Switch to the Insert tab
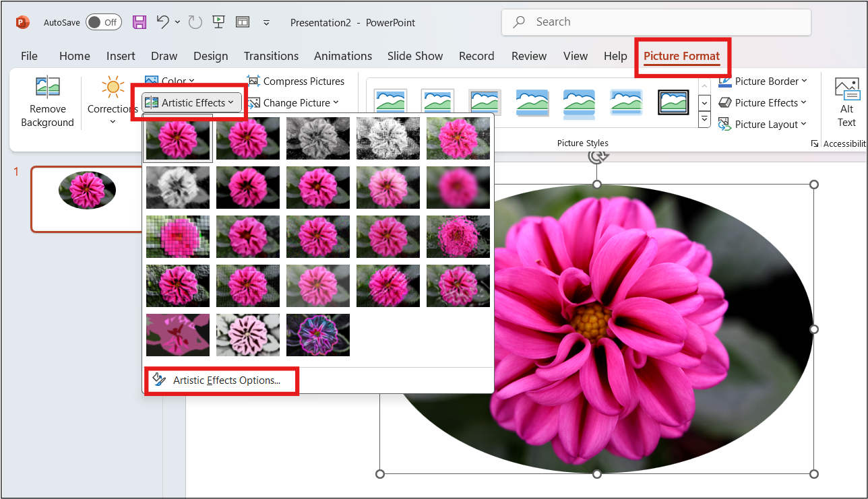This screenshot has height=499, width=868. [121, 56]
